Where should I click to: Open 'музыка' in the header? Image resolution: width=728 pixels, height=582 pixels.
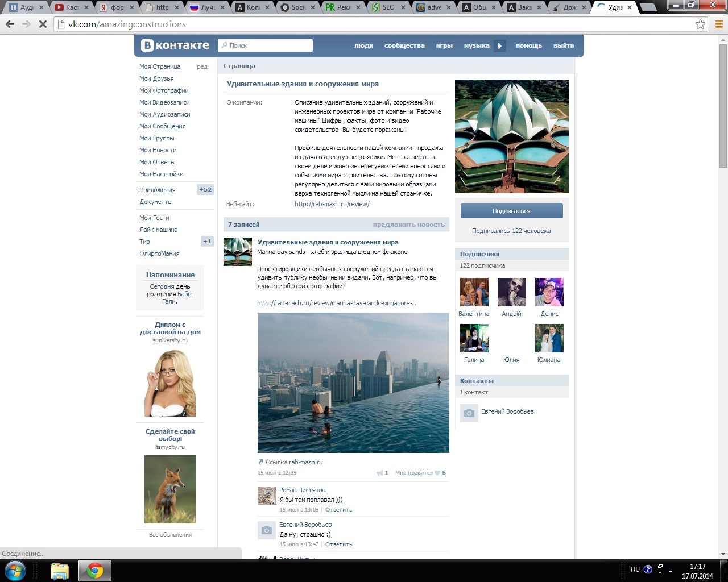pyautogui.click(x=477, y=45)
